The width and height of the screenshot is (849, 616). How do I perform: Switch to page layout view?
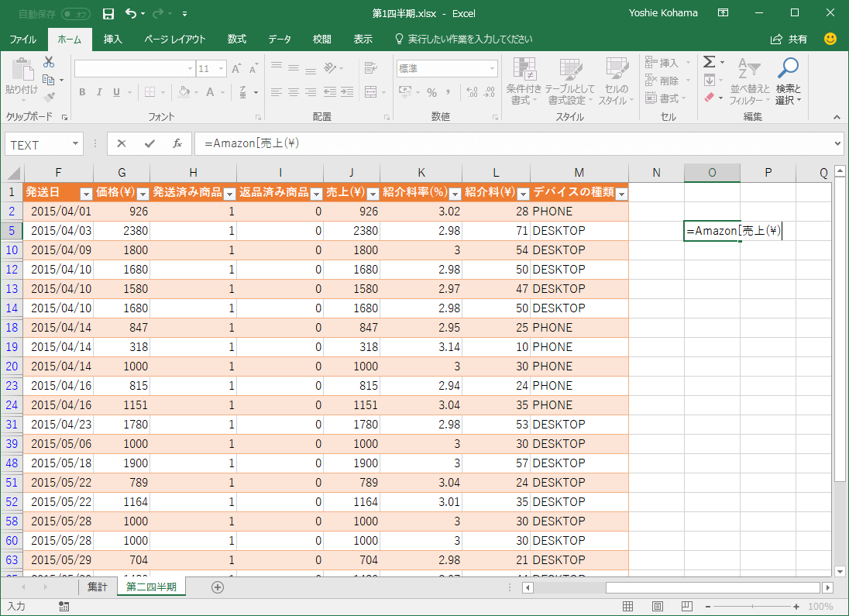[657, 607]
